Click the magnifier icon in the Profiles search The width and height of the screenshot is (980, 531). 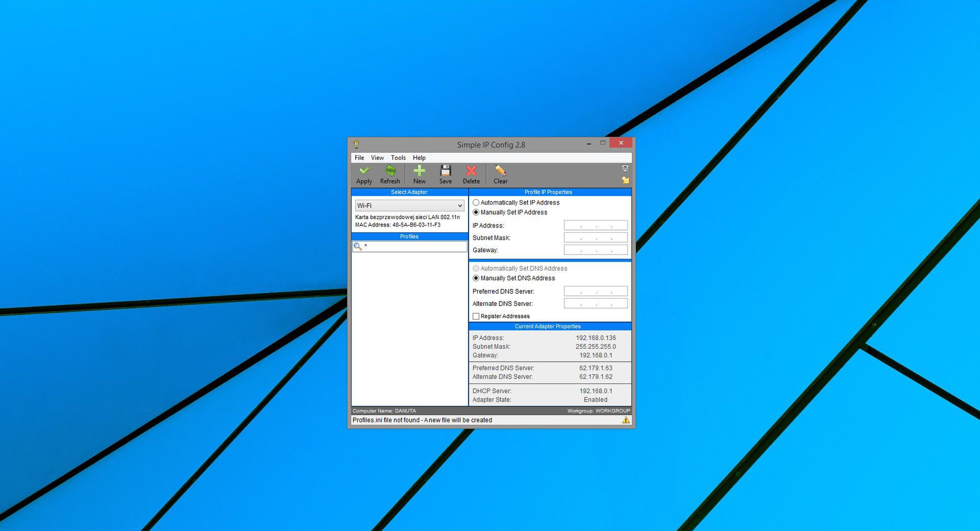point(358,246)
